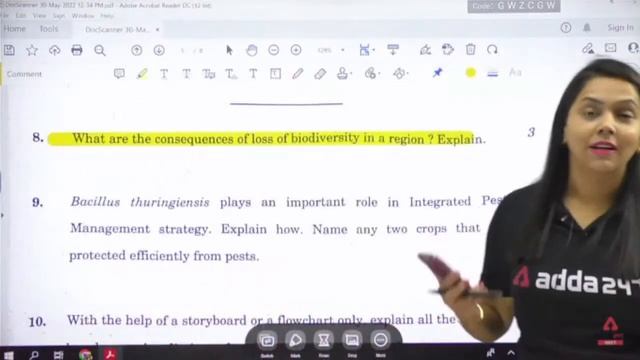This screenshot has height=360, width=640.
Task: Click Adobe Acrobat taskbar icon
Action: point(110,354)
